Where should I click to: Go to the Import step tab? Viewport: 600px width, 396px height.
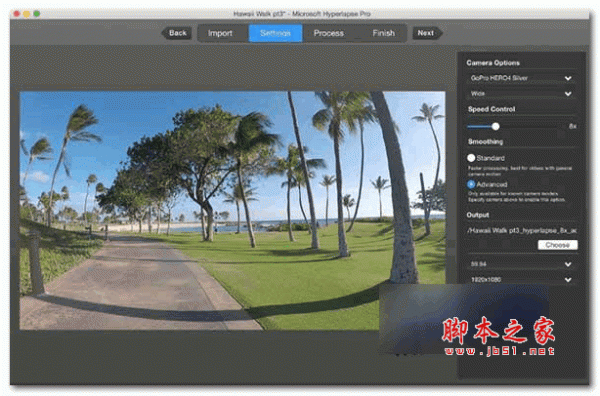(x=220, y=33)
